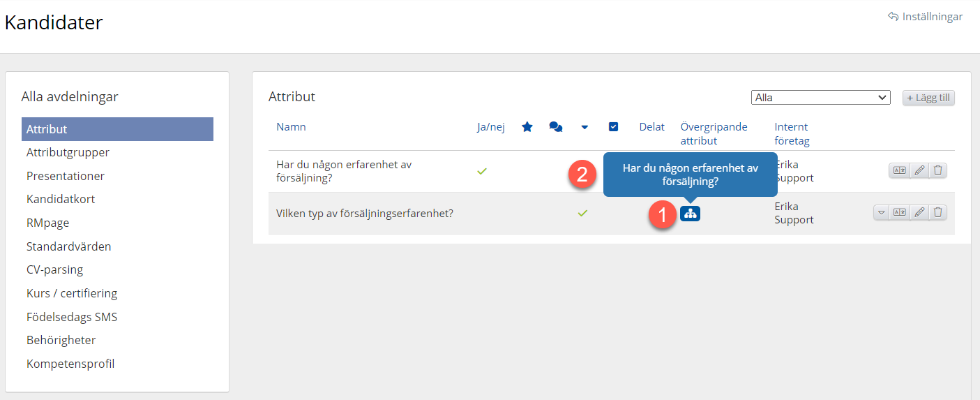The width and height of the screenshot is (980, 400).
Task: Click the checkbox column header icon
Action: coord(613,127)
